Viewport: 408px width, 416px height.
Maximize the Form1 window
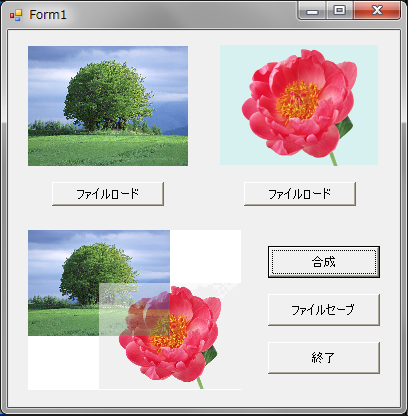[339, 11]
